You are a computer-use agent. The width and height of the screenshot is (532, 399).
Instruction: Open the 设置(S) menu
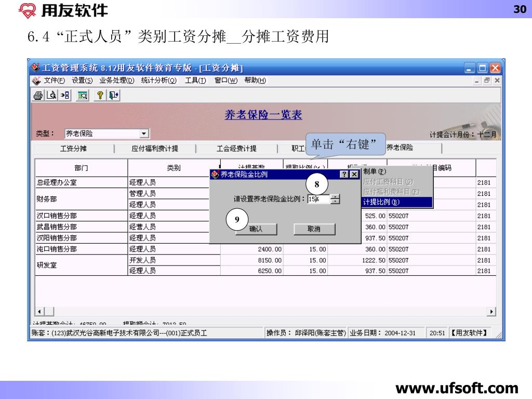pos(82,81)
